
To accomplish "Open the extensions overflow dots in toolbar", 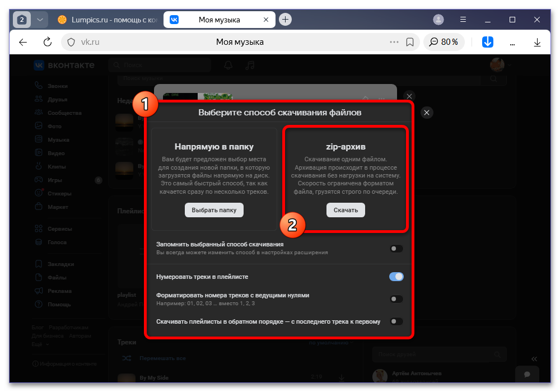I will click(x=512, y=43).
